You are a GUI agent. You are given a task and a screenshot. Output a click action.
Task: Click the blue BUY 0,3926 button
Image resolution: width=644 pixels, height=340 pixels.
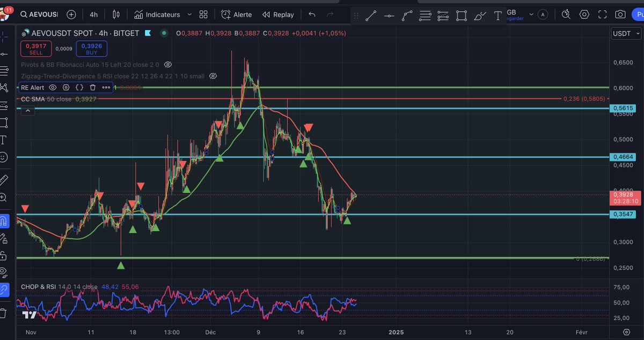(91, 49)
